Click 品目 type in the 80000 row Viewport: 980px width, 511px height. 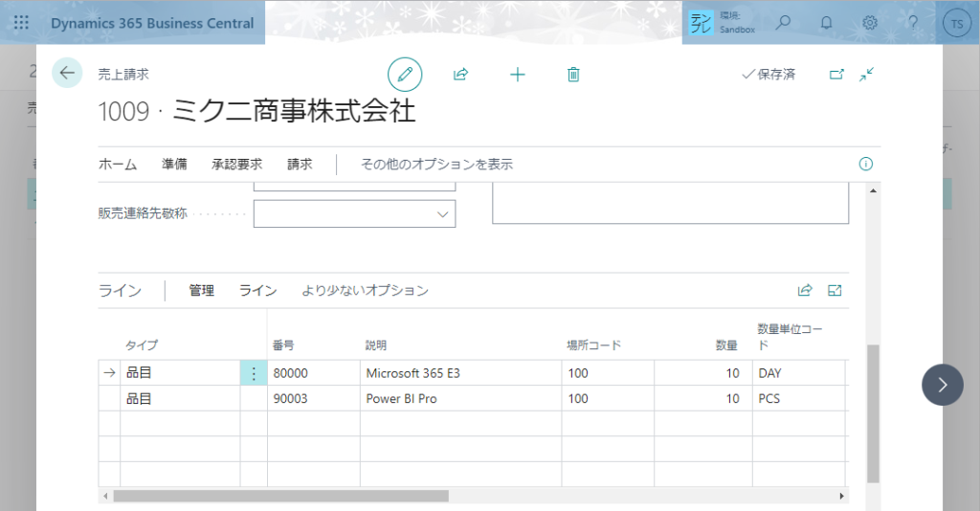pyautogui.click(x=180, y=373)
